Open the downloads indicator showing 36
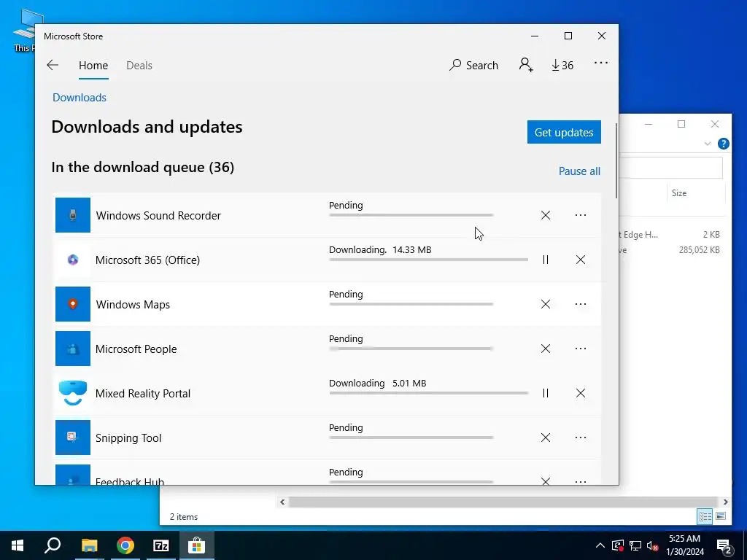The image size is (747, 560). coord(562,65)
